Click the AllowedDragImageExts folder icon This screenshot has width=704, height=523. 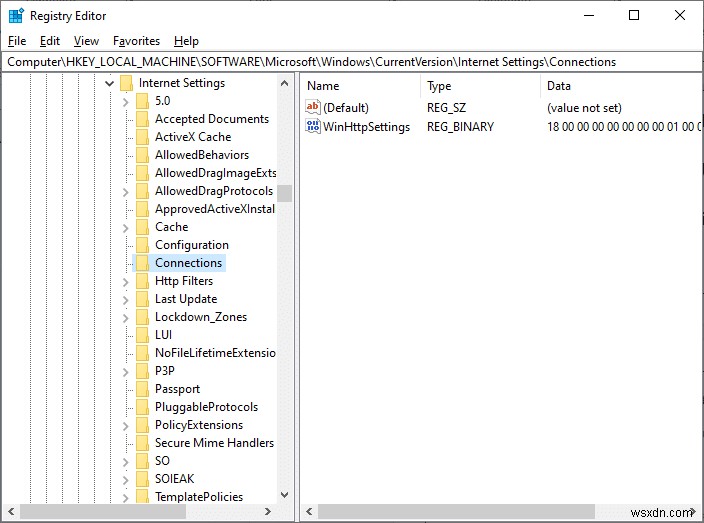(x=143, y=173)
